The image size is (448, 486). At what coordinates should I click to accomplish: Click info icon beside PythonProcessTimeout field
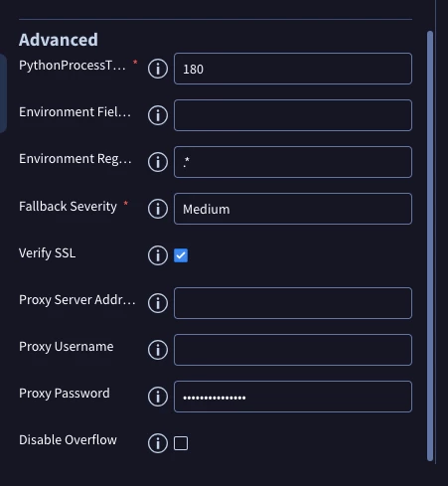tap(158, 69)
